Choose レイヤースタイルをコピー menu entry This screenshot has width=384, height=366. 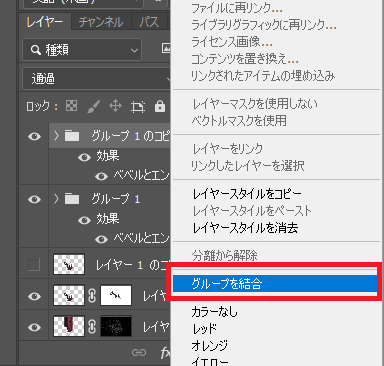(247, 194)
